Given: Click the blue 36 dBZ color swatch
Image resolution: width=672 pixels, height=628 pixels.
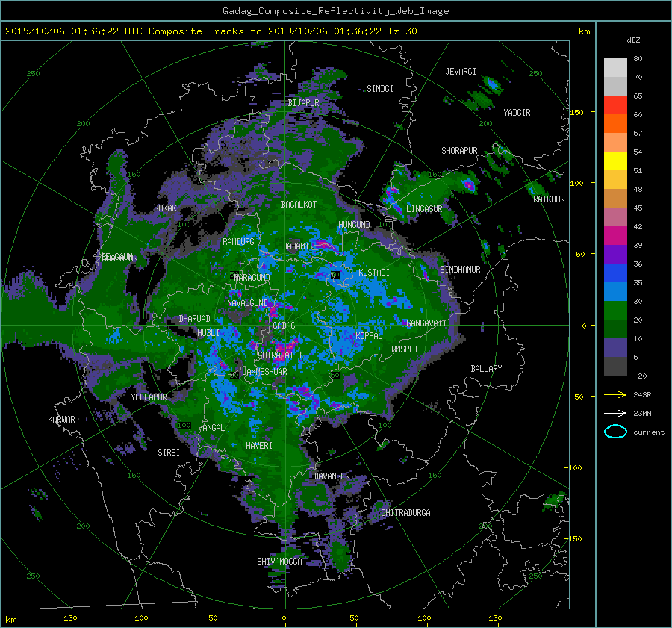Looking at the screenshot, I should (x=615, y=273).
